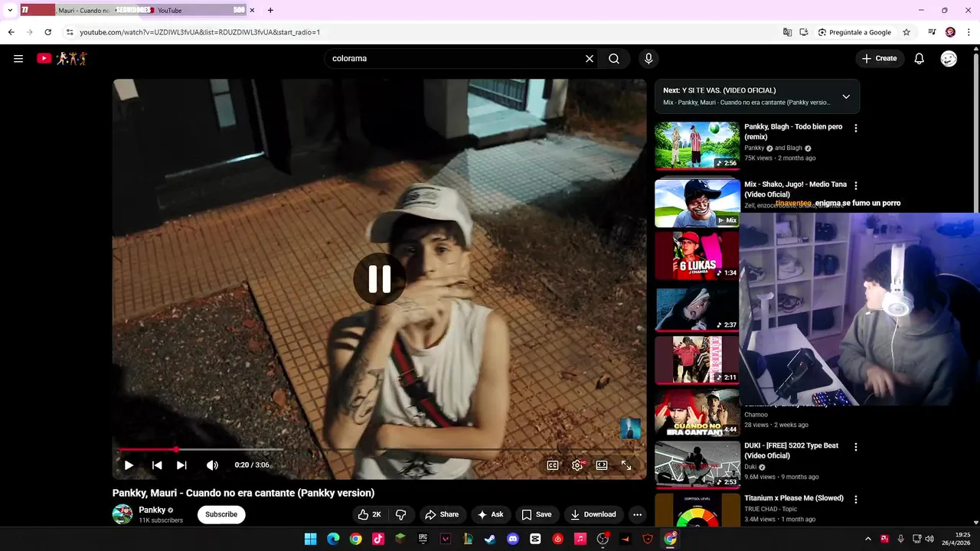Mute the video volume
This screenshot has width=980, height=551.
212,465
